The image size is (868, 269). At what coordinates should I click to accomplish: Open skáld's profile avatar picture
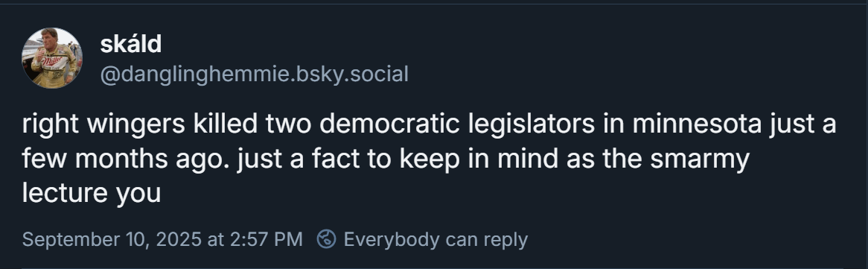pos(52,58)
